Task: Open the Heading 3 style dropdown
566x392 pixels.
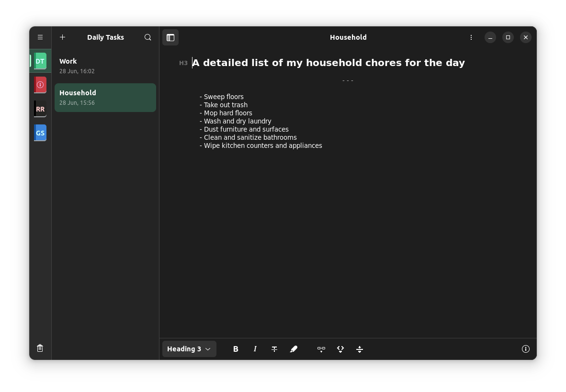Action: click(189, 349)
